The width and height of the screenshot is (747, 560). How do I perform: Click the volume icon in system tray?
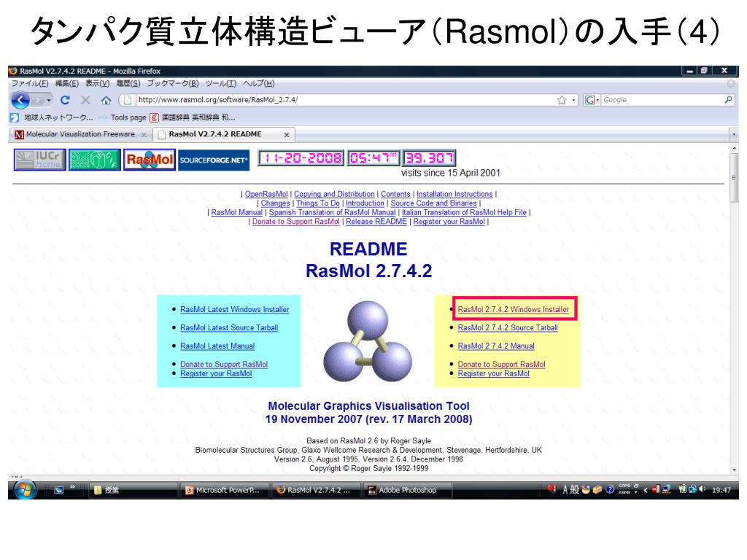[x=702, y=489]
